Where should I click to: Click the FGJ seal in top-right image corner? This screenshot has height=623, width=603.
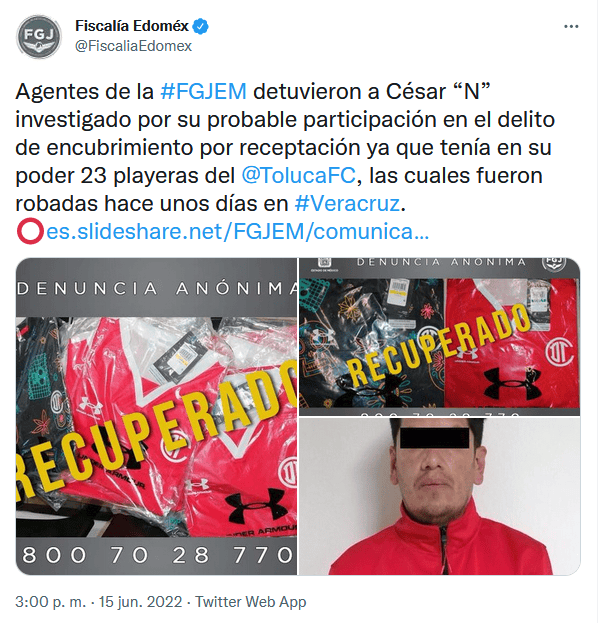pos(554,264)
